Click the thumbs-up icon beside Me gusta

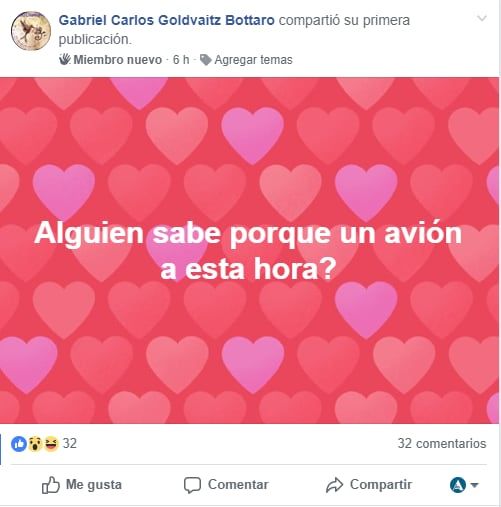click(x=51, y=485)
